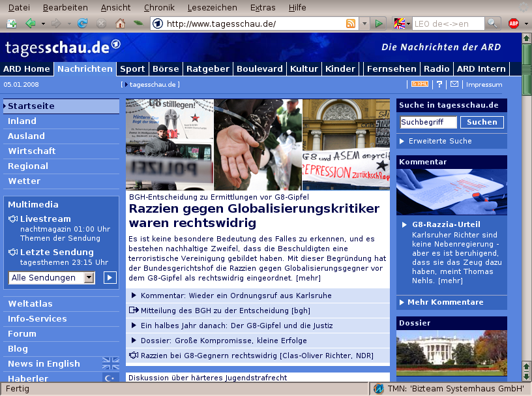This screenshot has width=532, height=396.
Task: Go to the browser home page icon
Action: 120,23
